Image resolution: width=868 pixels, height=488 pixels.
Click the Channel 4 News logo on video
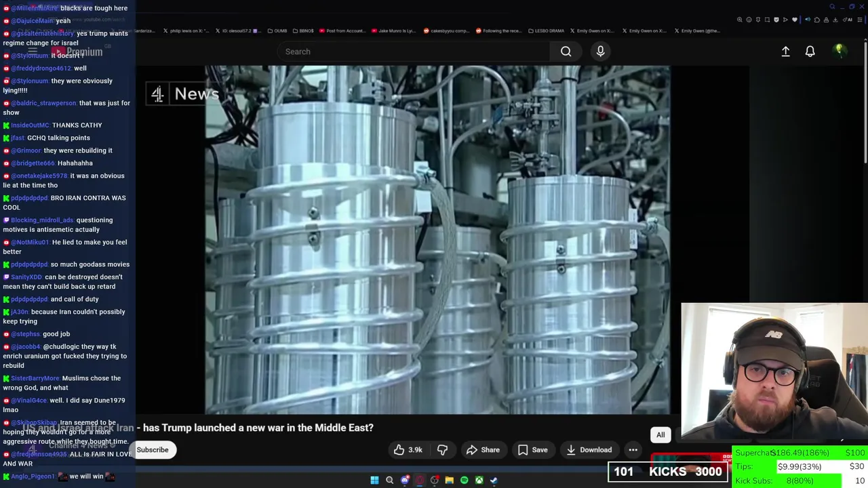tap(184, 94)
